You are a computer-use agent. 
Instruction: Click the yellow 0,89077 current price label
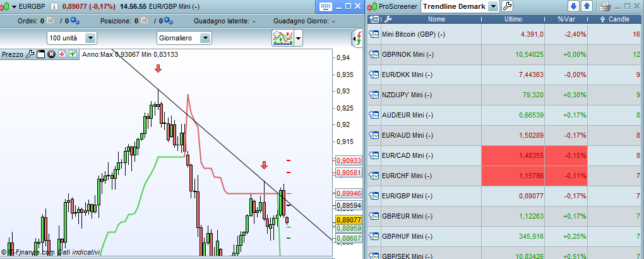coord(349,220)
